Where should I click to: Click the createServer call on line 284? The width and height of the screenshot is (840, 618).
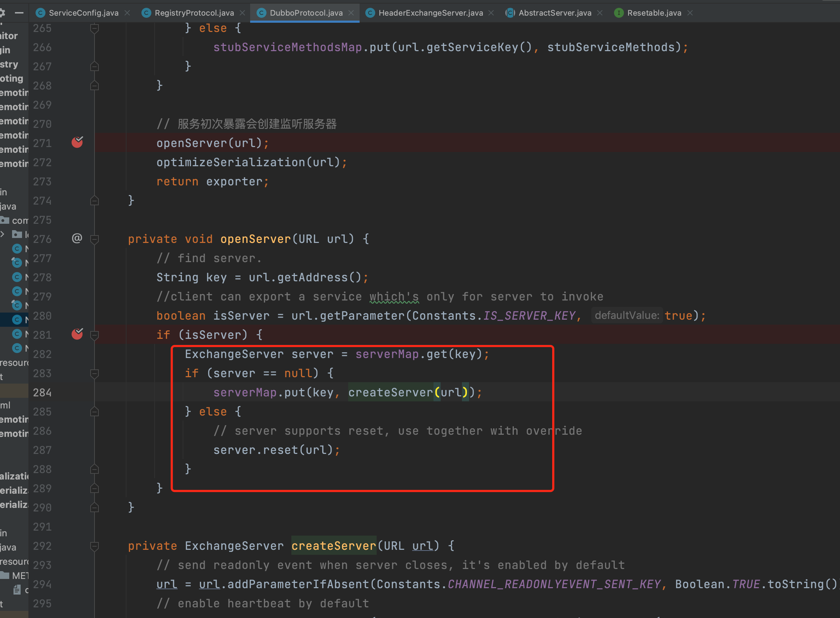coord(391,392)
